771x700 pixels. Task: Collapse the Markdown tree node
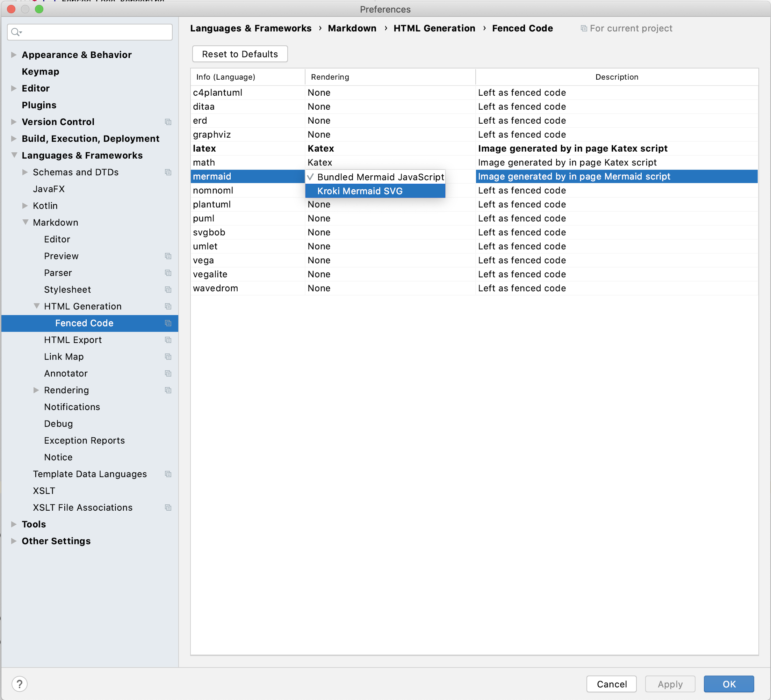click(25, 222)
